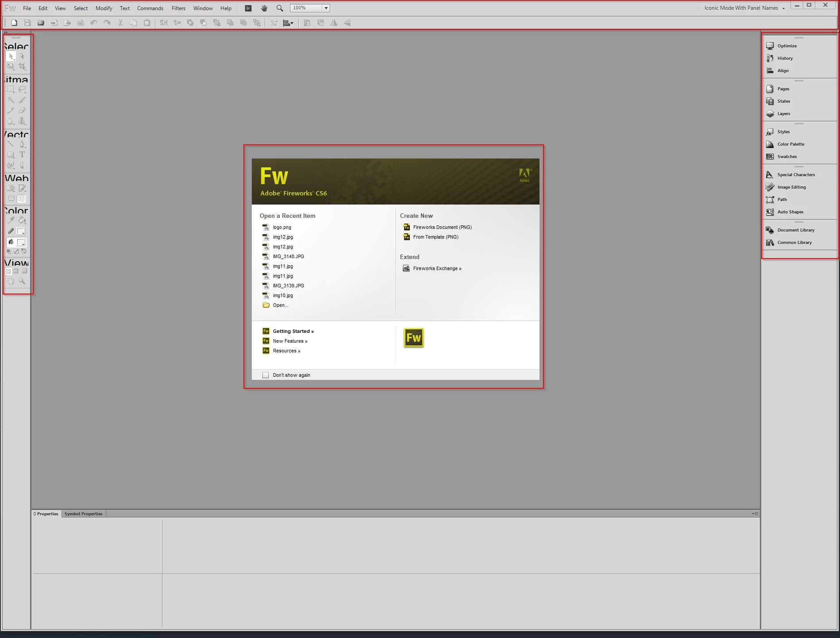Click the Open folder toolbar icon
Image resolution: width=840 pixels, height=638 pixels.
pyautogui.click(x=41, y=23)
